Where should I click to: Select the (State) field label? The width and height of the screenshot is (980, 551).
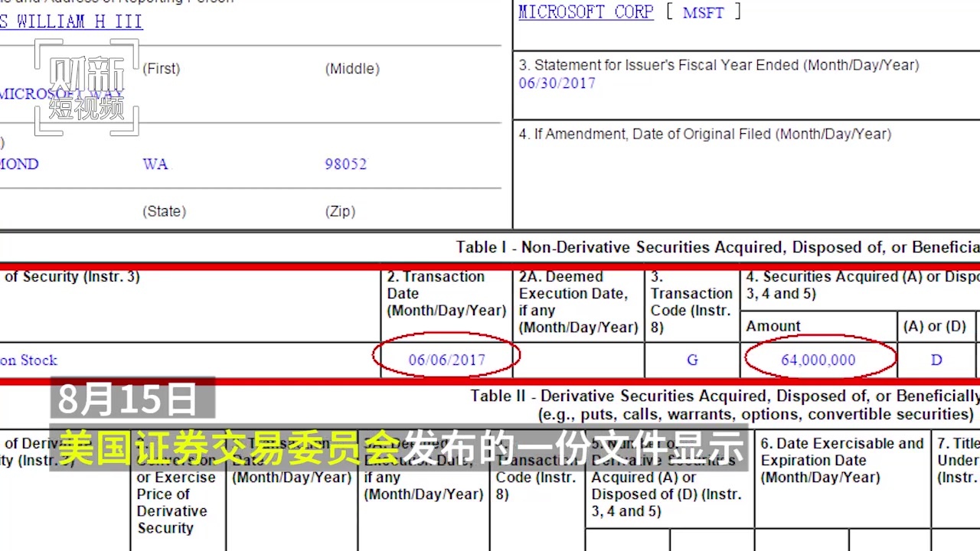coord(164,211)
